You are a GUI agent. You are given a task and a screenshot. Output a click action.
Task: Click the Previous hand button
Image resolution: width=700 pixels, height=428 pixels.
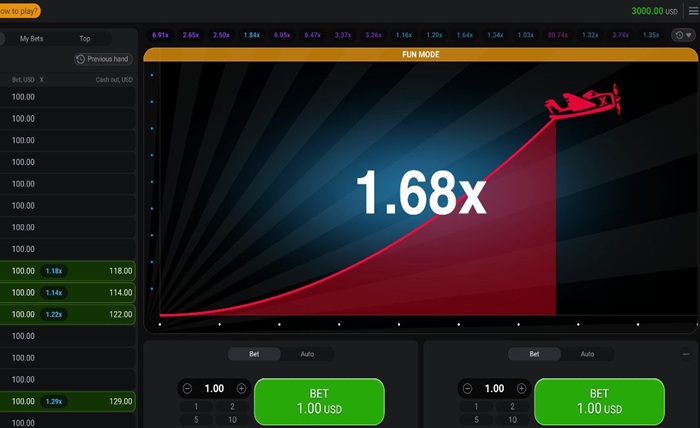point(102,59)
